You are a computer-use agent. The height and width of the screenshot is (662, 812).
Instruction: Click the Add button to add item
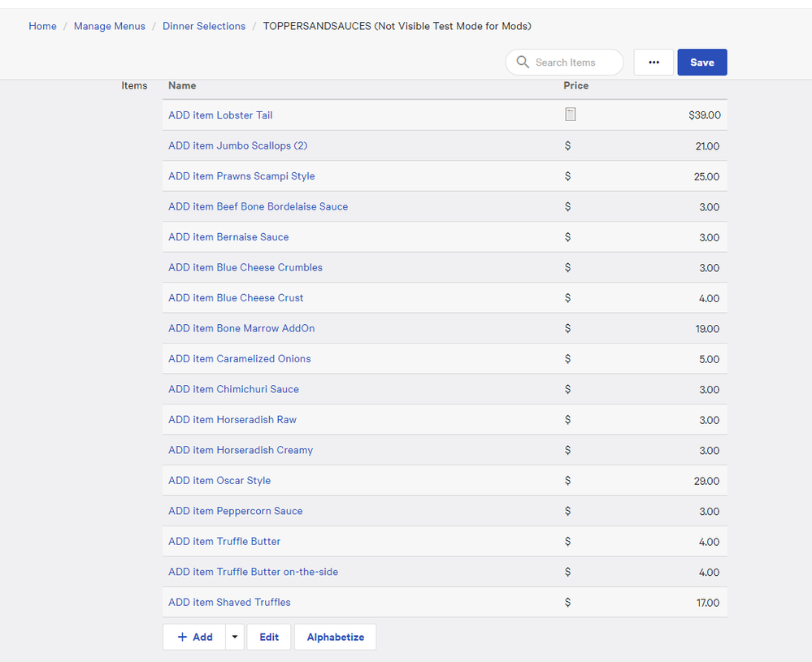[195, 637]
